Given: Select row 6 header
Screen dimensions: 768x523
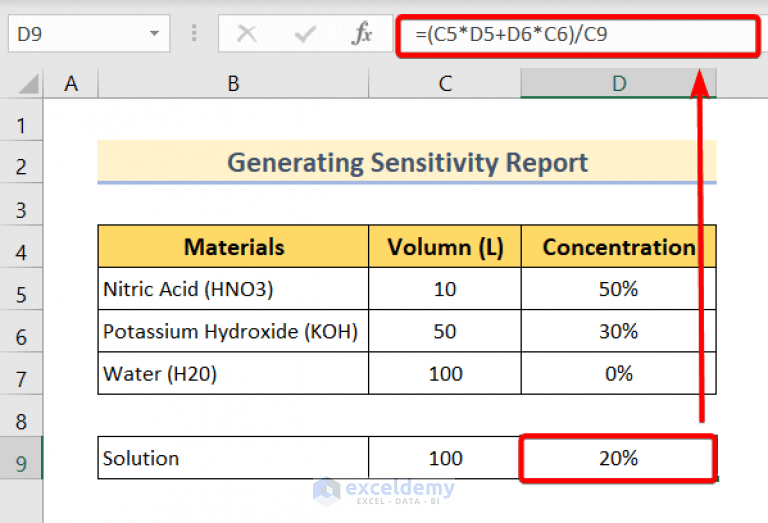Looking at the screenshot, I should [21, 331].
